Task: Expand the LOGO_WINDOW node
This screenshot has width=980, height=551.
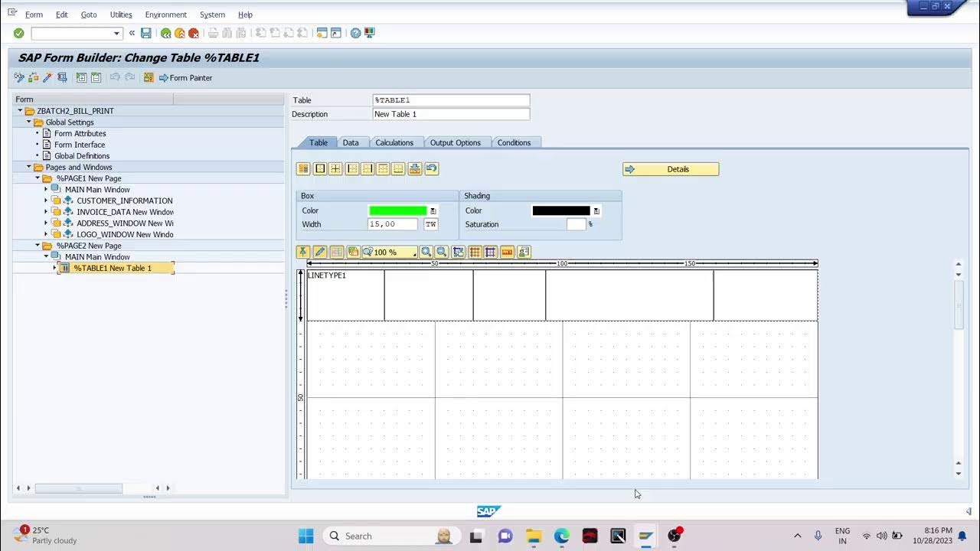Action: click(x=46, y=234)
